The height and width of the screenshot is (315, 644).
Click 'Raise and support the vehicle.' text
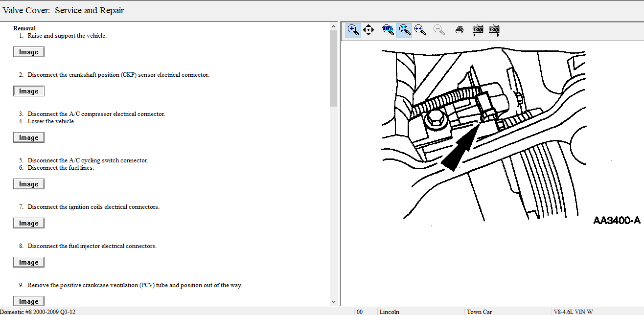(x=67, y=36)
